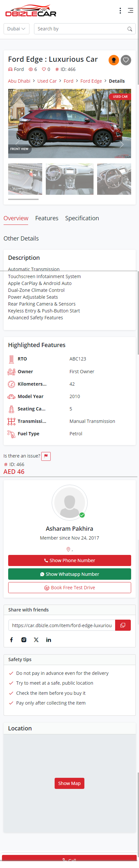The height and width of the screenshot is (868, 139).
Task: Toggle the heart favorite icon
Action: pyautogui.click(x=126, y=60)
